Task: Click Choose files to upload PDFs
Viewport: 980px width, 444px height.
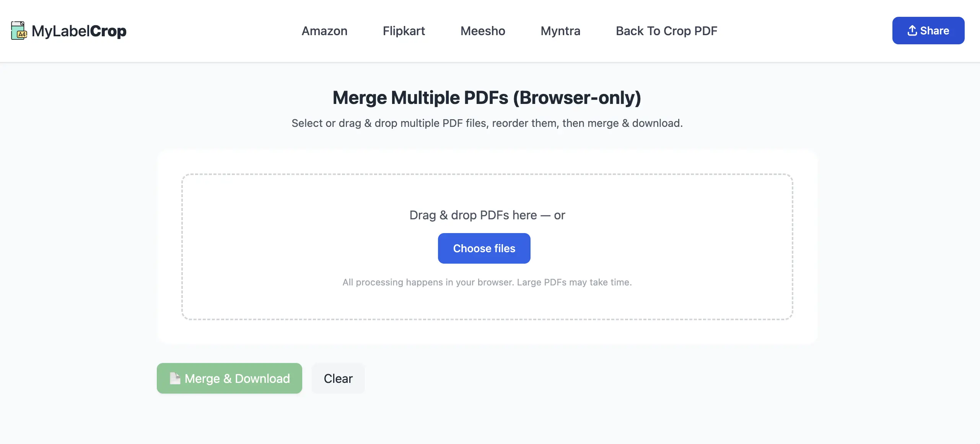Action: (484, 248)
